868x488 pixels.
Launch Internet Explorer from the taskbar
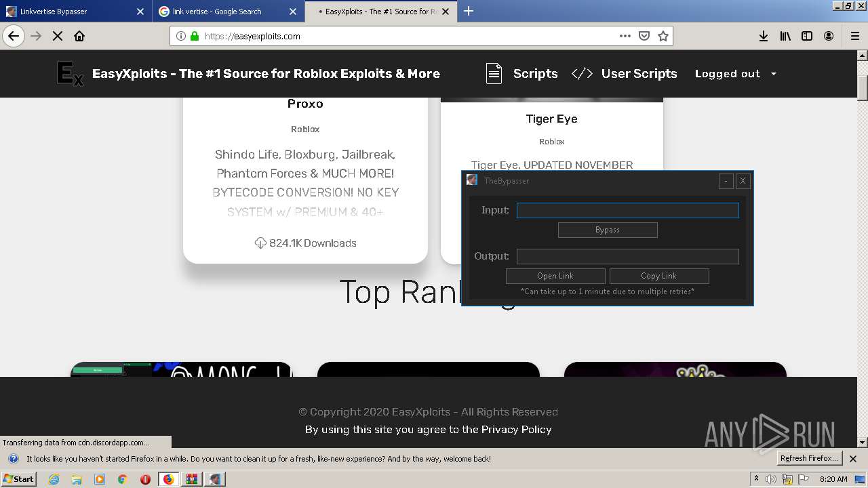pyautogui.click(x=54, y=479)
